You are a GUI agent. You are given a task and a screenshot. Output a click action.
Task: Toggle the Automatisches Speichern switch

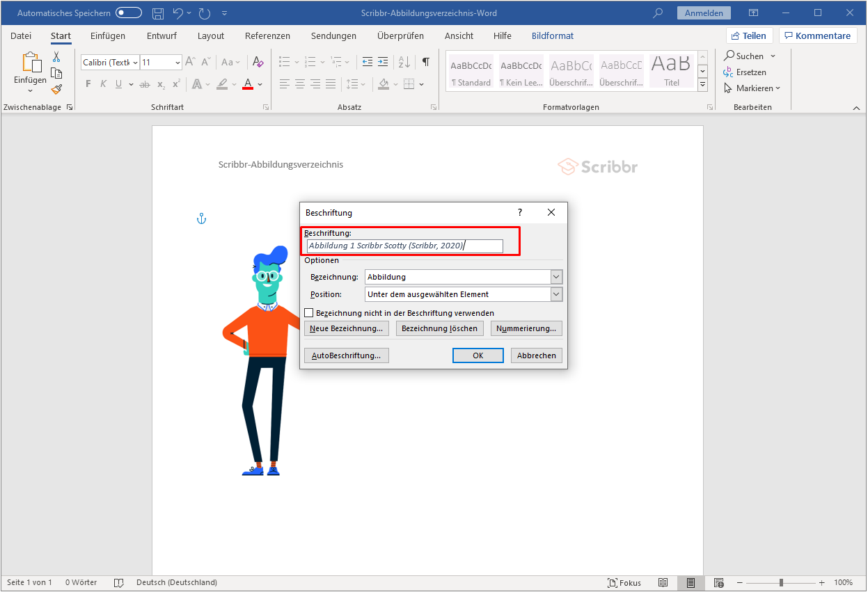(x=129, y=13)
